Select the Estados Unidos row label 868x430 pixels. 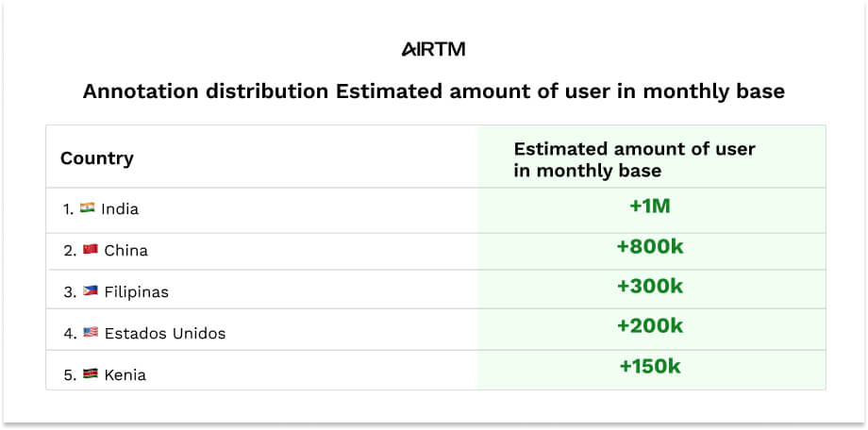click(x=165, y=334)
